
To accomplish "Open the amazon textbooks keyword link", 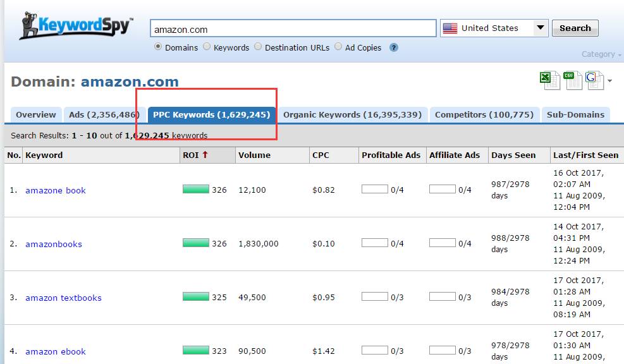I will (x=63, y=298).
